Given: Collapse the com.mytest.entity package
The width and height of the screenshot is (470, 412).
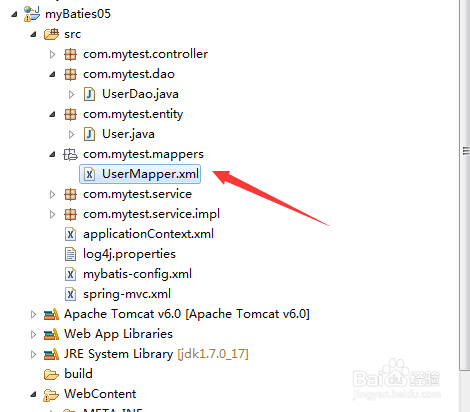Looking at the screenshot, I should 52,114.
